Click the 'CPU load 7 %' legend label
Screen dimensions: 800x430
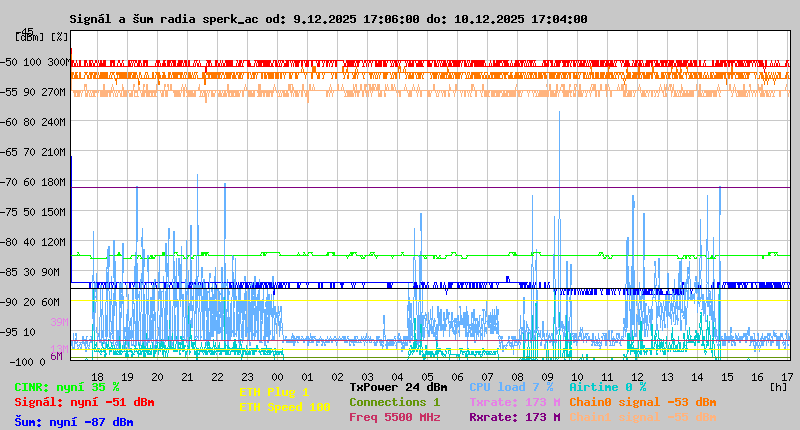point(511,387)
